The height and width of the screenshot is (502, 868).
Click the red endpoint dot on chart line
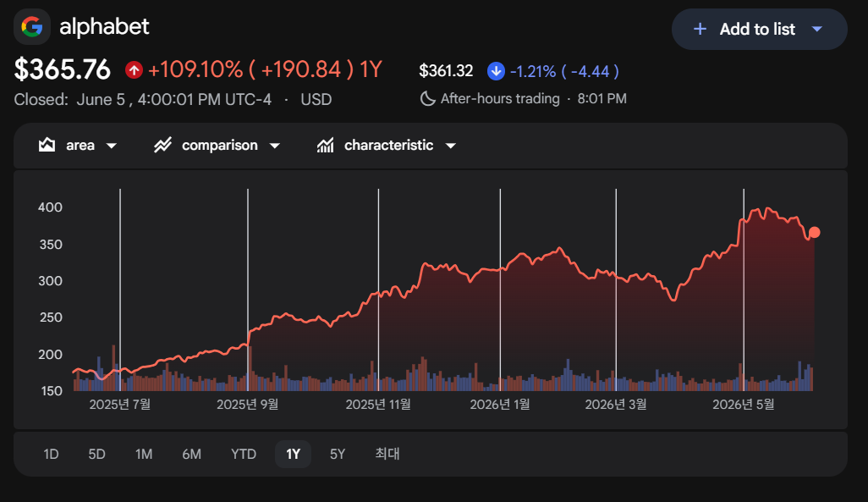[815, 232]
